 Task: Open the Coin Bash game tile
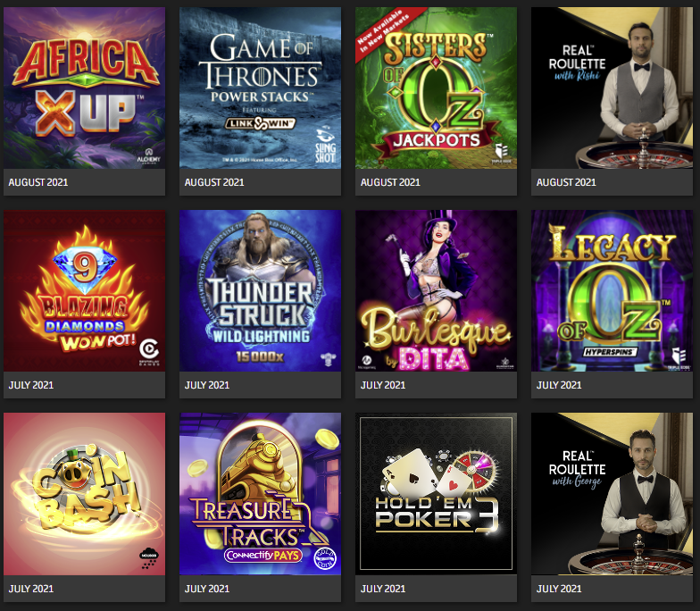(84, 494)
